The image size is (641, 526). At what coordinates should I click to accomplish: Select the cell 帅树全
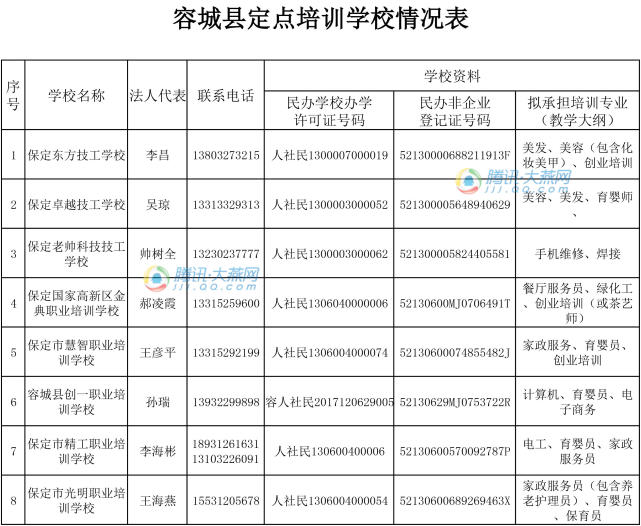158,254
